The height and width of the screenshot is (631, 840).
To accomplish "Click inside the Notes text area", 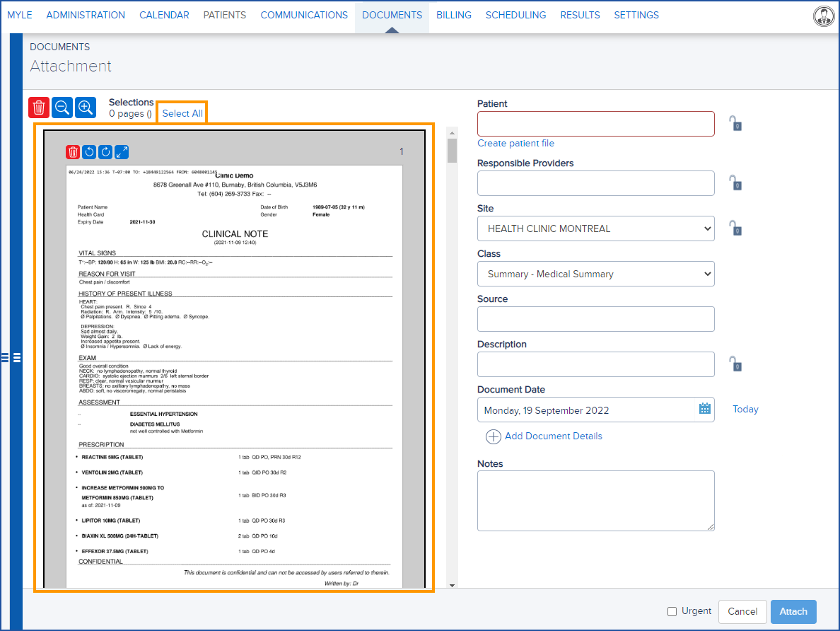I will coord(595,500).
